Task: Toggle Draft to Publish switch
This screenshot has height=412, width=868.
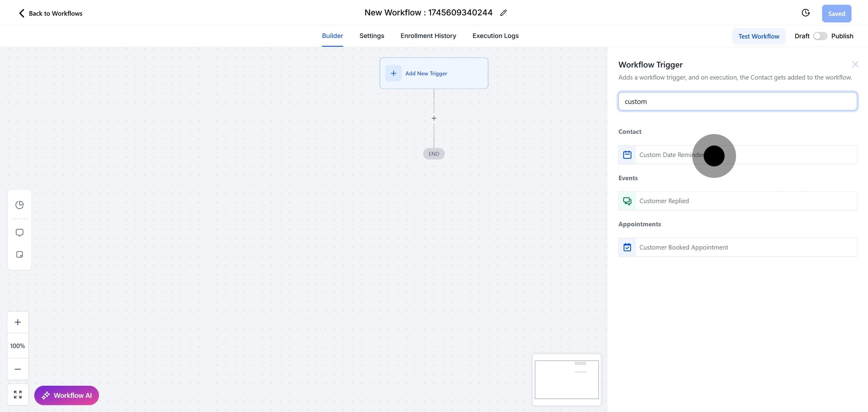Action: coord(820,36)
